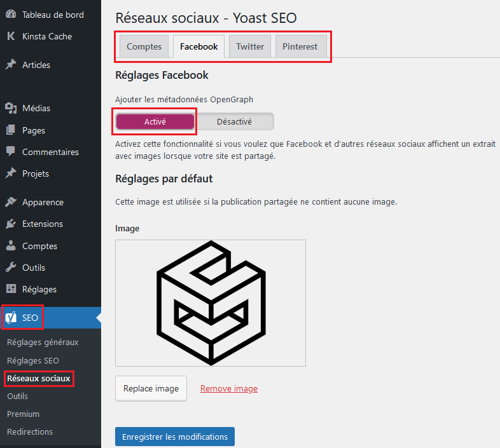The image size is (500, 448).
Task: Open the Commentaires menu item
Action: coord(50,152)
